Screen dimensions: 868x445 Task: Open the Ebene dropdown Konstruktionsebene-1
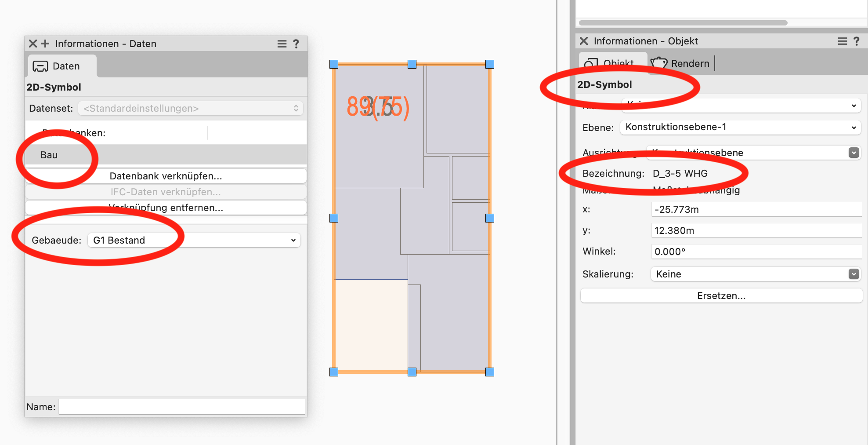tap(740, 127)
